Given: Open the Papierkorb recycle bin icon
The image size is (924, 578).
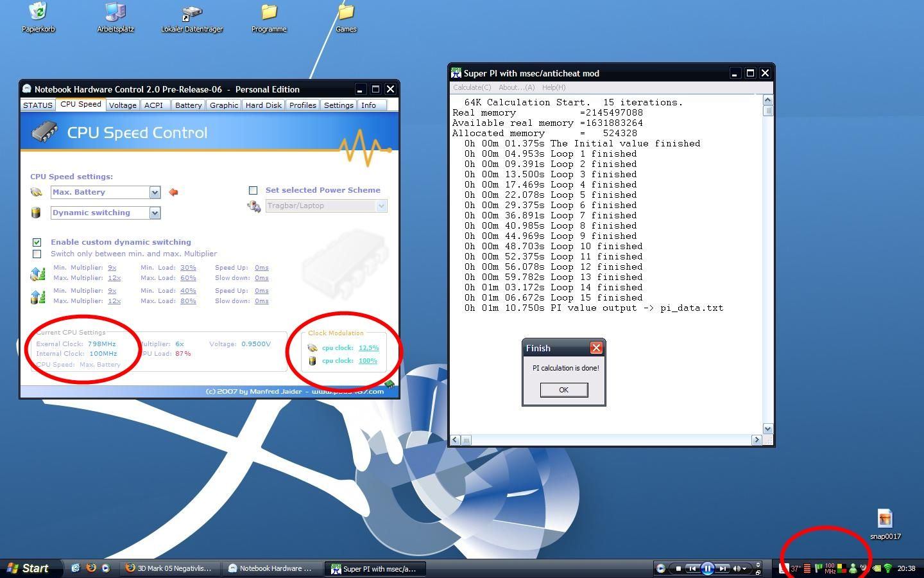Looking at the screenshot, I should coord(38,17).
